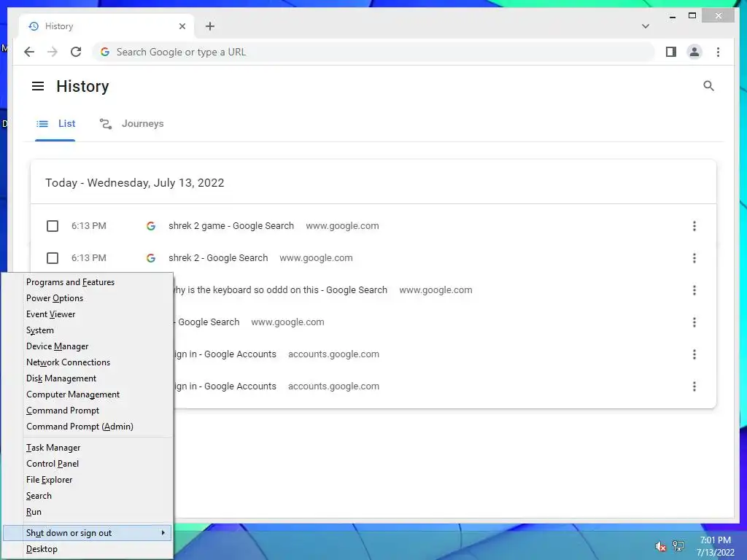747x560 pixels.
Task: Open Control Panel from menu
Action: (x=88, y=464)
